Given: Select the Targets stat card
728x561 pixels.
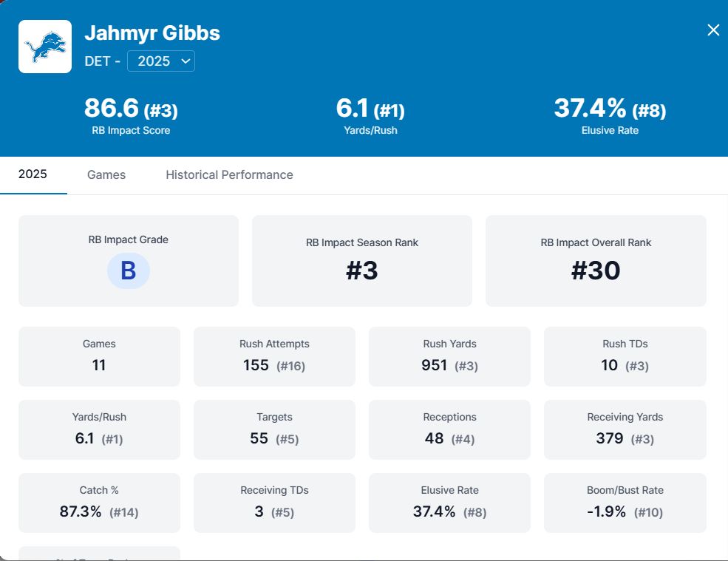Looking at the screenshot, I should pyautogui.click(x=274, y=429).
